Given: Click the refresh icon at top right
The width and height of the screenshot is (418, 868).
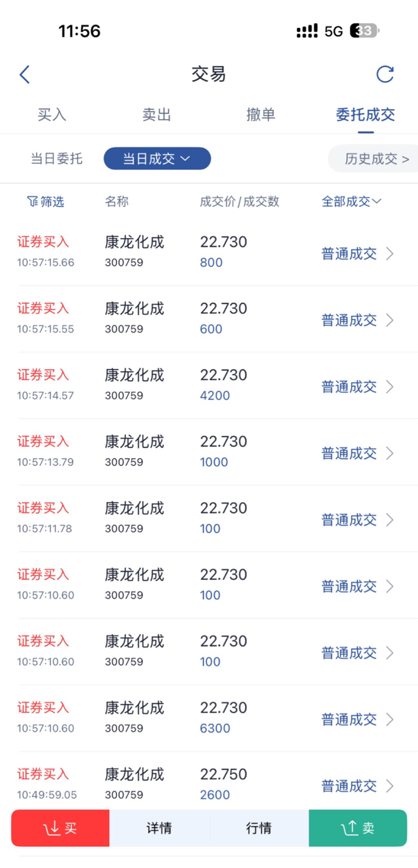Looking at the screenshot, I should (x=385, y=74).
